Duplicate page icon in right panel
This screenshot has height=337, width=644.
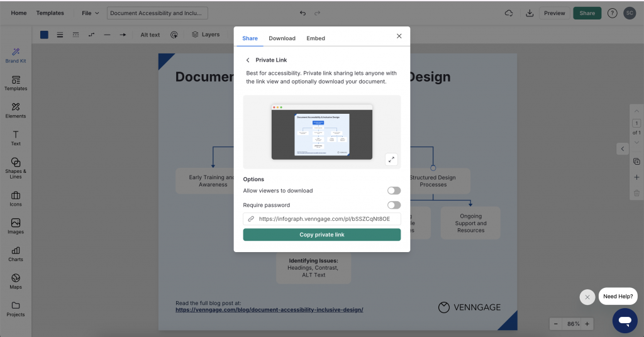tap(636, 162)
